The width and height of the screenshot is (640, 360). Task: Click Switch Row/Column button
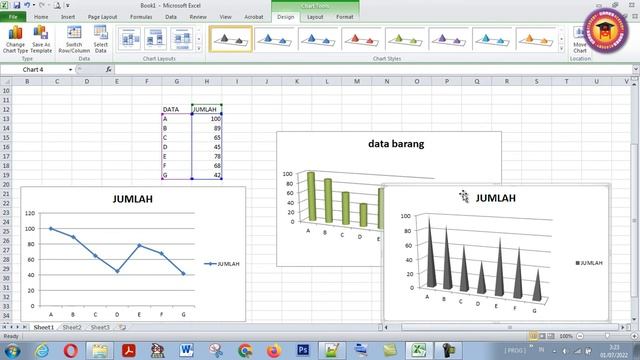pyautogui.click(x=74, y=39)
